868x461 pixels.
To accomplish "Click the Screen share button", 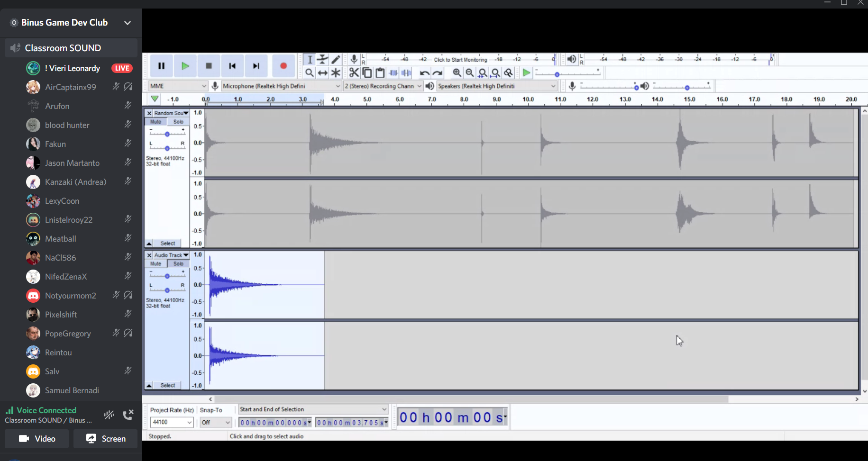I will coord(105,438).
